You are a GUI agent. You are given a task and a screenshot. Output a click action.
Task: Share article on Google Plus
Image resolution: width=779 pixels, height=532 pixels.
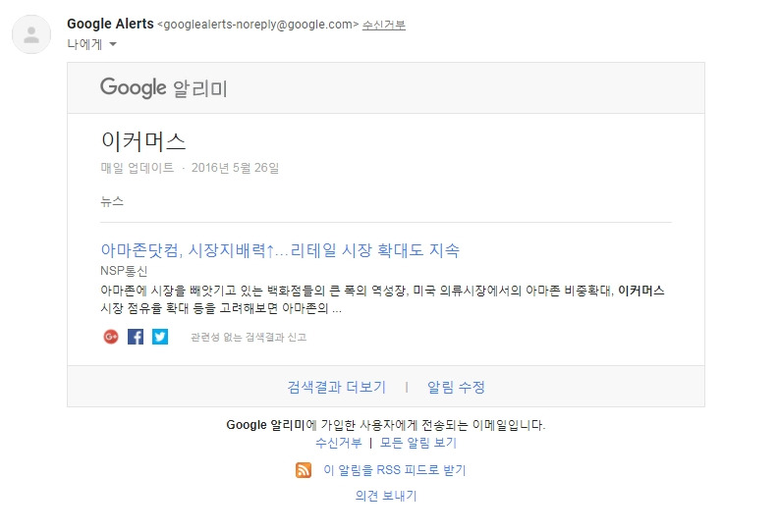pyautogui.click(x=111, y=337)
